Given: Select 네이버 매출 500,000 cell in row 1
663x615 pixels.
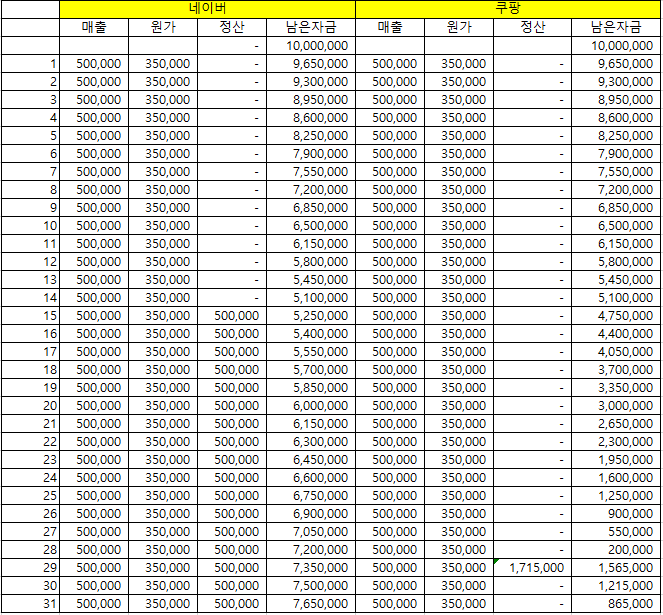Looking at the screenshot, I should click(94, 64).
